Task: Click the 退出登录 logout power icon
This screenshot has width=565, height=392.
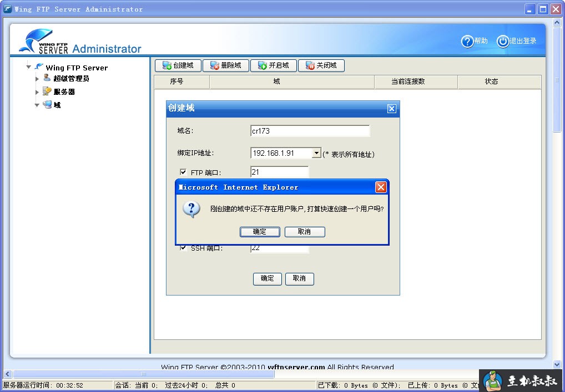Action: tap(503, 42)
